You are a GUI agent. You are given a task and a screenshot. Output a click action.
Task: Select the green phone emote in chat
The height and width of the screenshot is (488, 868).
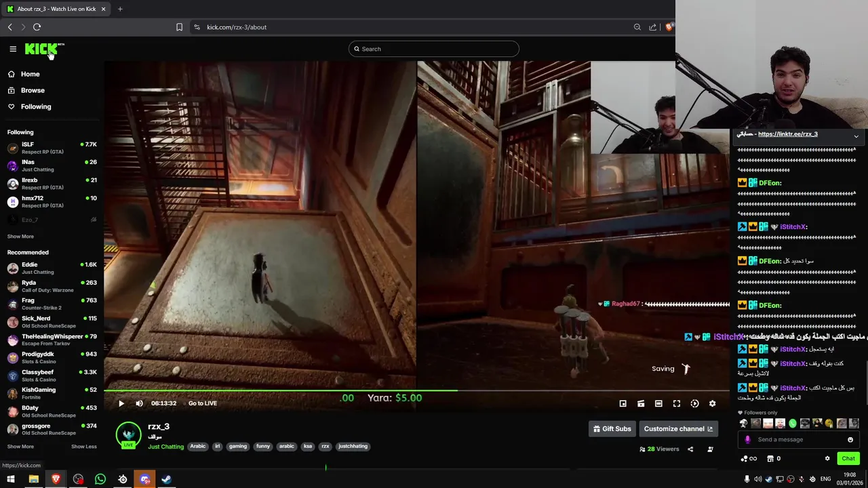[x=793, y=424]
